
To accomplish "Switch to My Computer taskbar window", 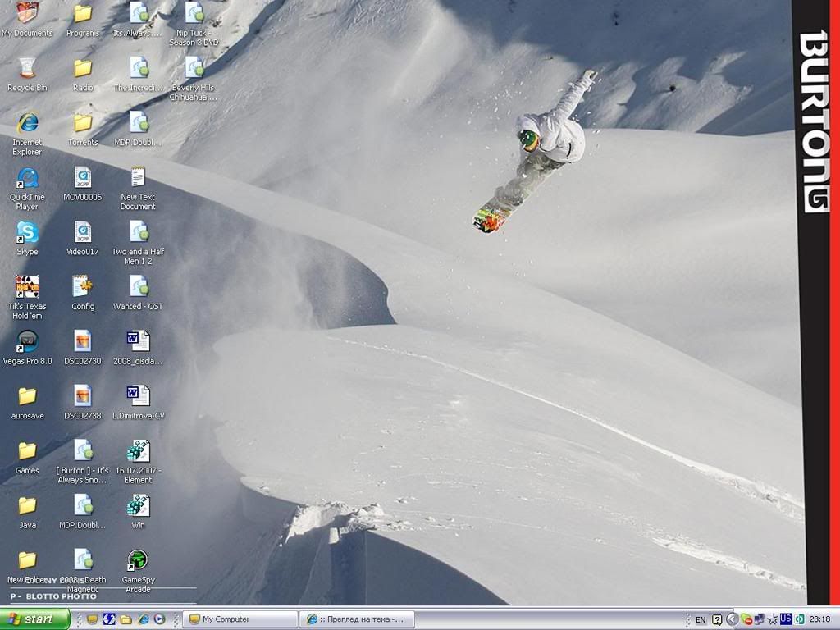I will (240, 619).
